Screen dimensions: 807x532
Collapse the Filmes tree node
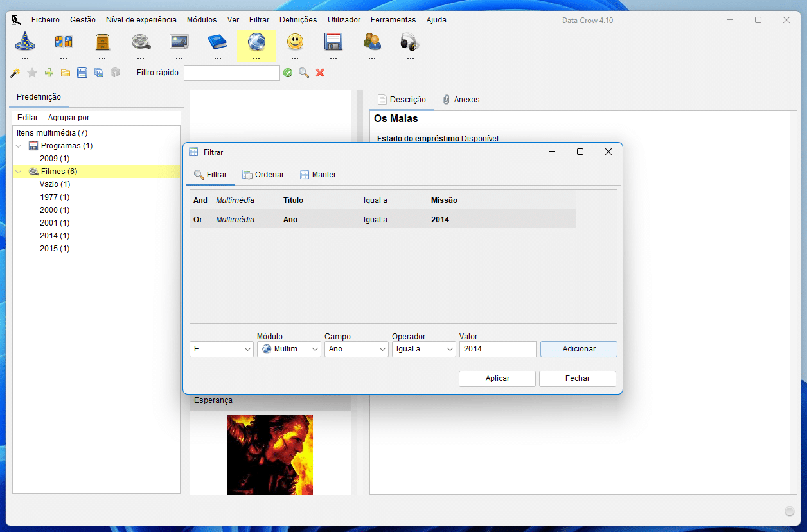(x=19, y=172)
